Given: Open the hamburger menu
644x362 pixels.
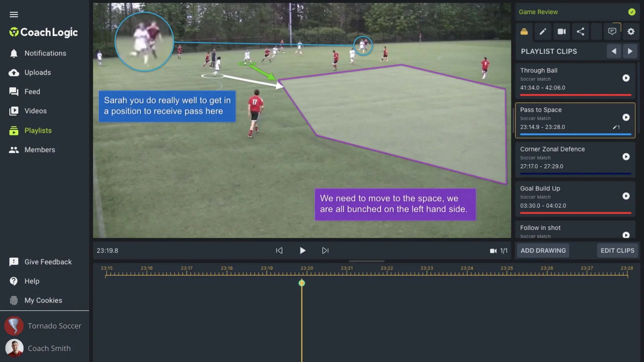Looking at the screenshot, I should coord(14,14).
